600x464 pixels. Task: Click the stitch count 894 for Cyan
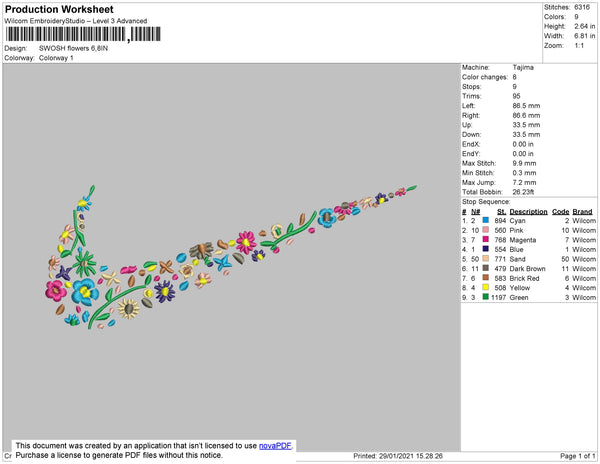pos(501,221)
